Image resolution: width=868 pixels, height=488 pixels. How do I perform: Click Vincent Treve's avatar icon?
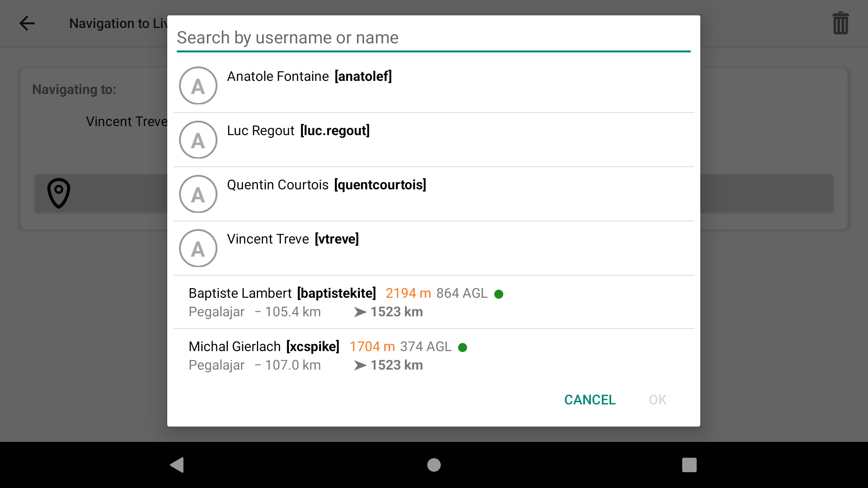(198, 248)
